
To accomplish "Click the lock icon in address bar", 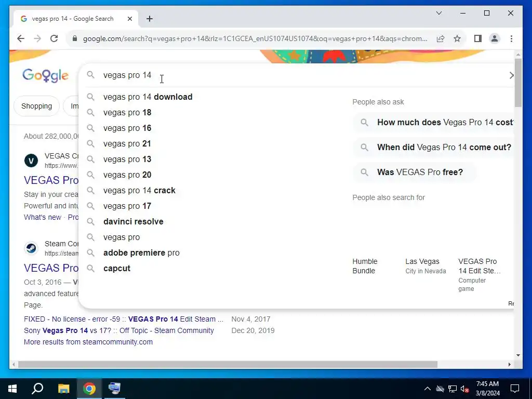I will 75,38.
